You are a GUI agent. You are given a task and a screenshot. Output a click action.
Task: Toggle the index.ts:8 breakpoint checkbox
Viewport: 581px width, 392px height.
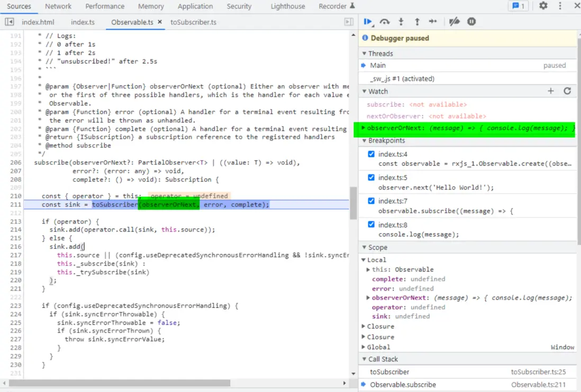[x=371, y=224]
